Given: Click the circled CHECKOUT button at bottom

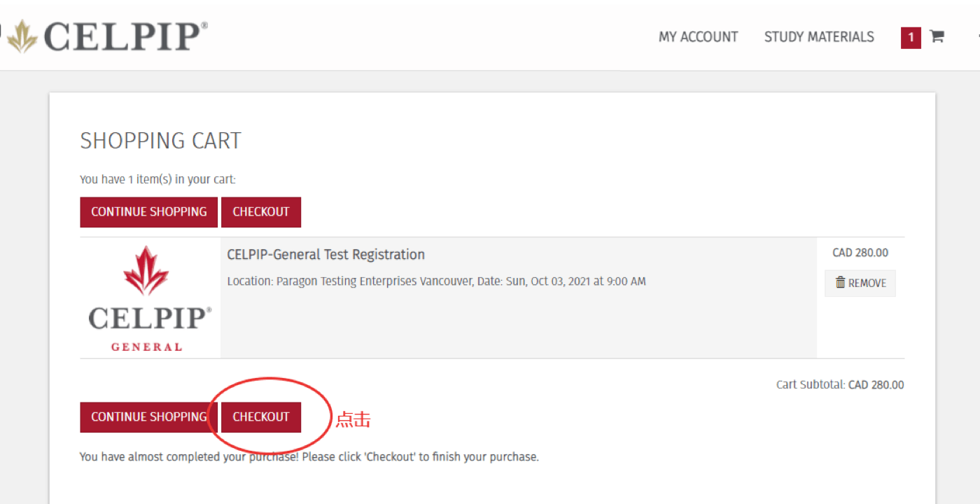Looking at the screenshot, I should pyautogui.click(x=261, y=417).
